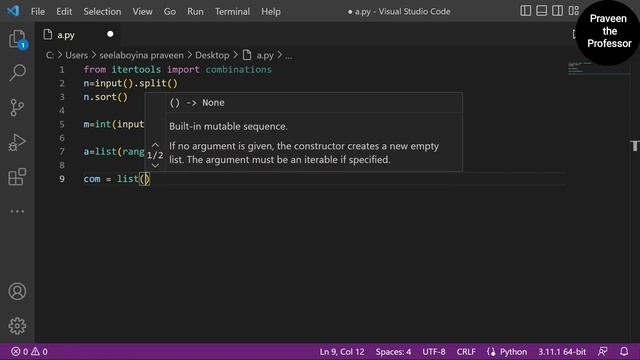Toggle the secondary side bar layout icon
This screenshot has height=360, width=640.
tap(558, 11)
